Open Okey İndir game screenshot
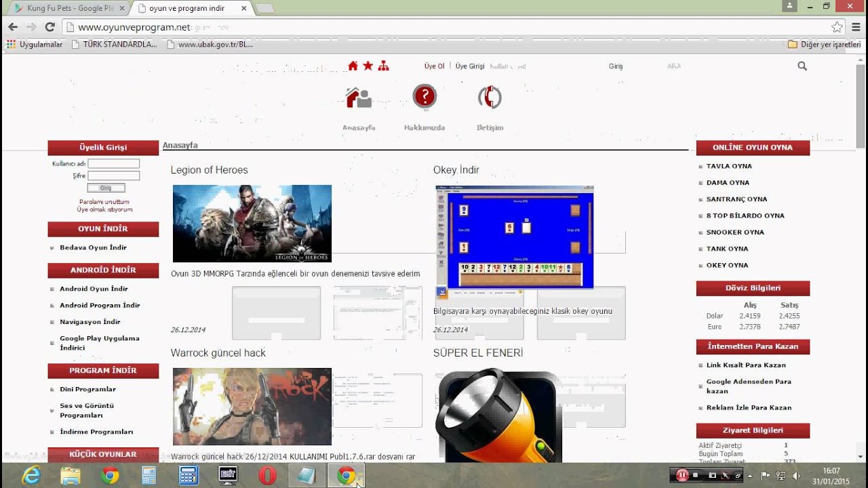 pos(515,237)
